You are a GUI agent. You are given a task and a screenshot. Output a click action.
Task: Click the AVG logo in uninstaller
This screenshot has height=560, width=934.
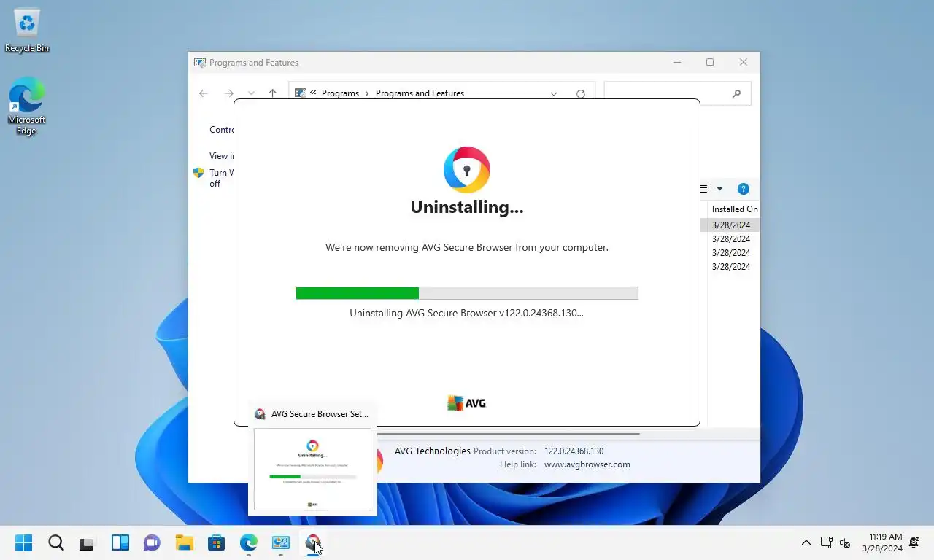click(467, 403)
